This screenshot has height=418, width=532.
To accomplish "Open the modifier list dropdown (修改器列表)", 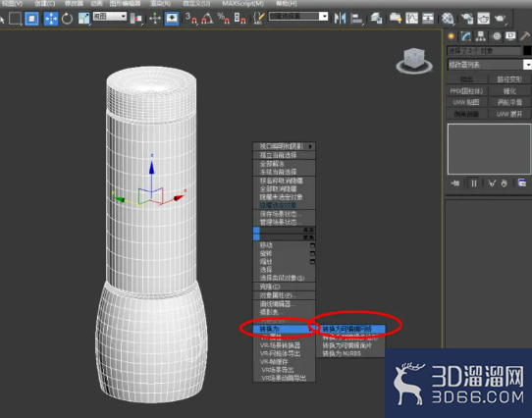I will click(489, 65).
